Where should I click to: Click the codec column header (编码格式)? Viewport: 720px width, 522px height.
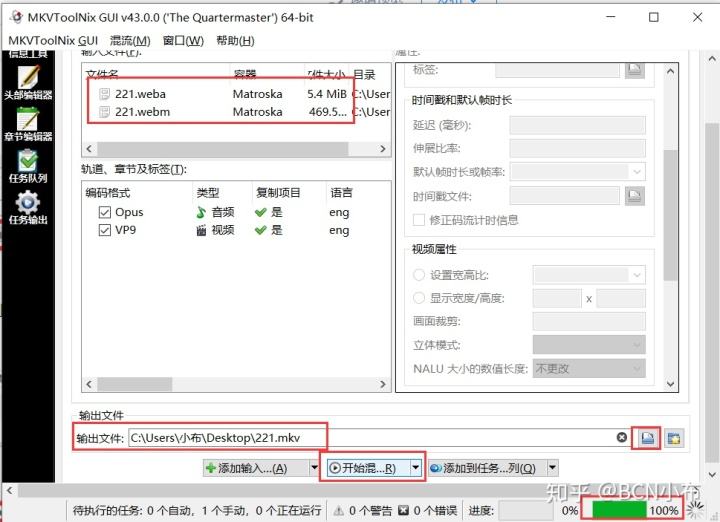point(137,193)
